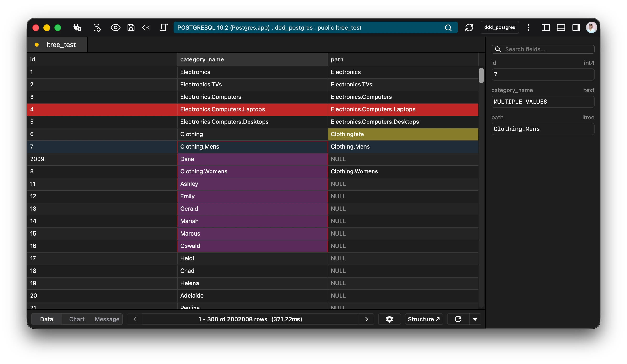The image size is (627, 364).
Task: Open the SQL query scroll icon
Action: click(163, 28)
